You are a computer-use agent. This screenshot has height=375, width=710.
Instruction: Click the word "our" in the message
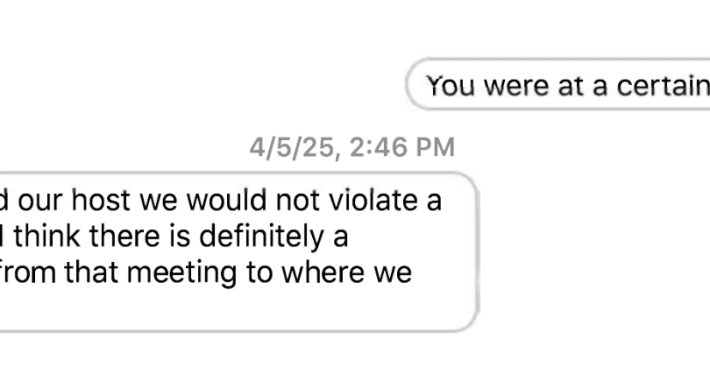click(40, 201)
